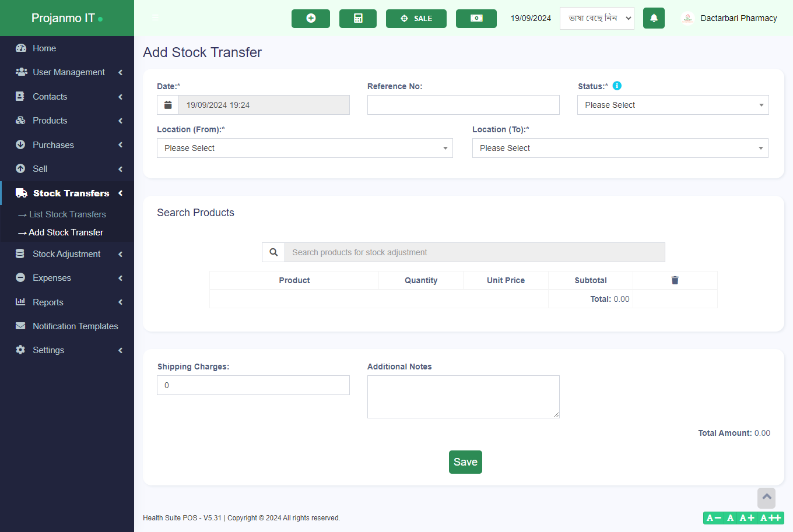793x532 pixels.
Task: Click the plus add-new toolbar icon
Action: tap(310, 18)
